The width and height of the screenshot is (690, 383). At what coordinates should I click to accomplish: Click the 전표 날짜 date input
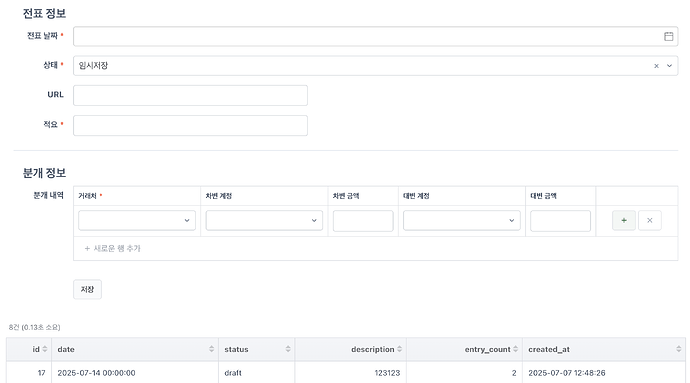pos(375,37)
